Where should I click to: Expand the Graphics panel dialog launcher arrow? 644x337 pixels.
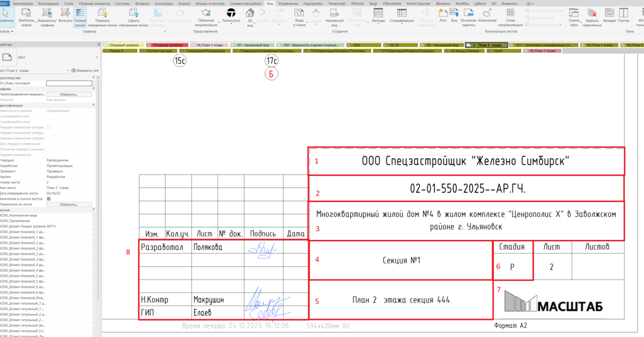[165, 31]
